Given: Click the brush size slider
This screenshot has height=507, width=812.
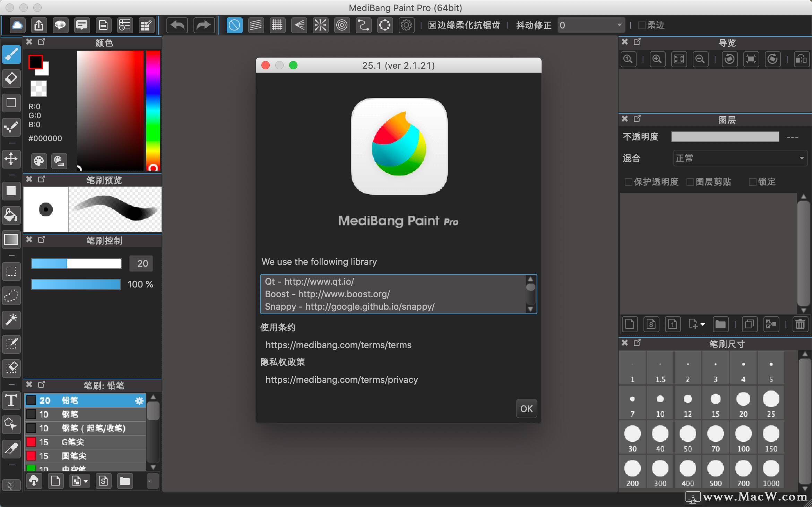Looking at the screenshot, I should (76, 264).
